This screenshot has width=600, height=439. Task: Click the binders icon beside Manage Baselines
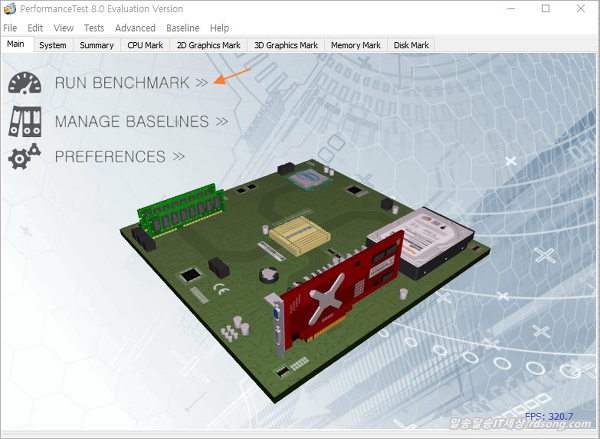point(26,121)
